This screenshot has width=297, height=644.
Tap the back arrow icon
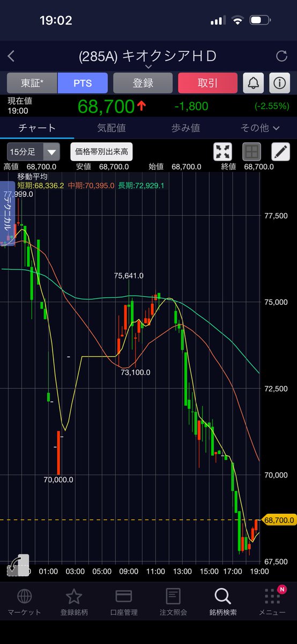pos(11,56)
